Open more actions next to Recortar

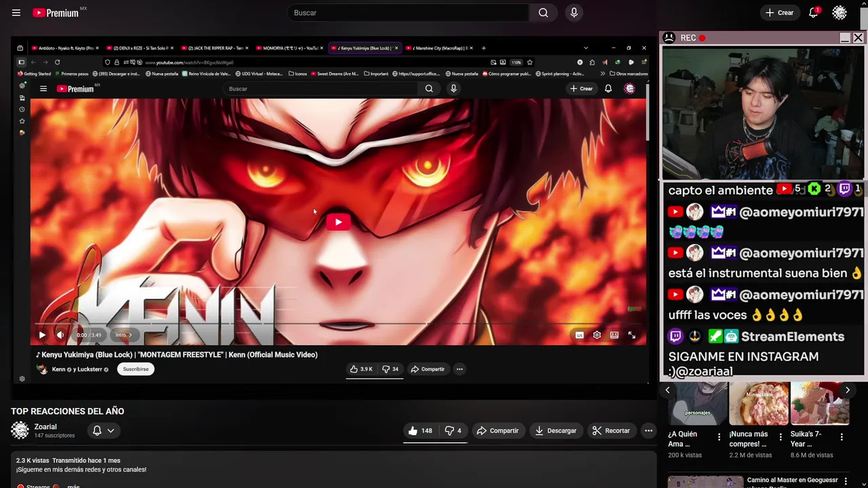pyautogui.click(x=648, y=430)
